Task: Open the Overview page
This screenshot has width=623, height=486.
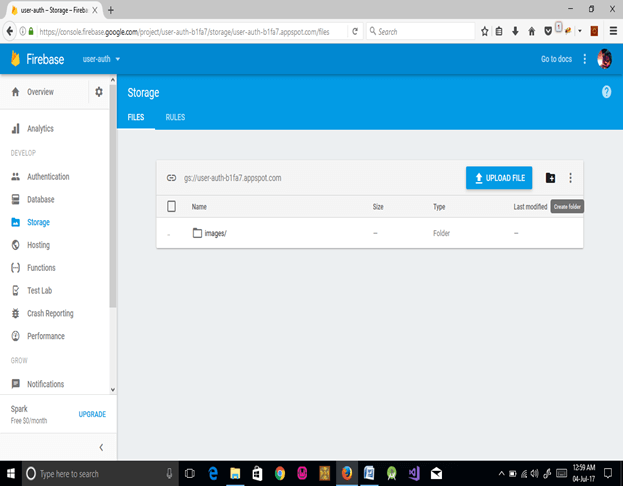Action: [x=40, y=92]
